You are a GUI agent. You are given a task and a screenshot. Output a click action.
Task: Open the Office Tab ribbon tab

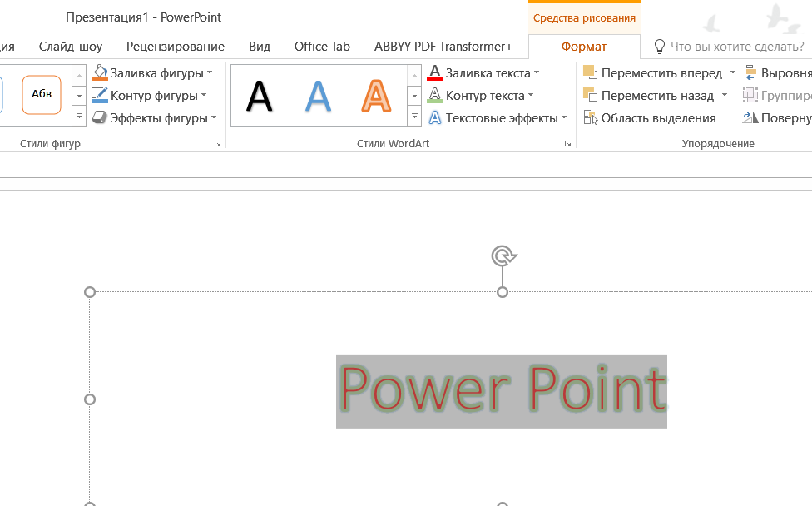click(322, 47)
